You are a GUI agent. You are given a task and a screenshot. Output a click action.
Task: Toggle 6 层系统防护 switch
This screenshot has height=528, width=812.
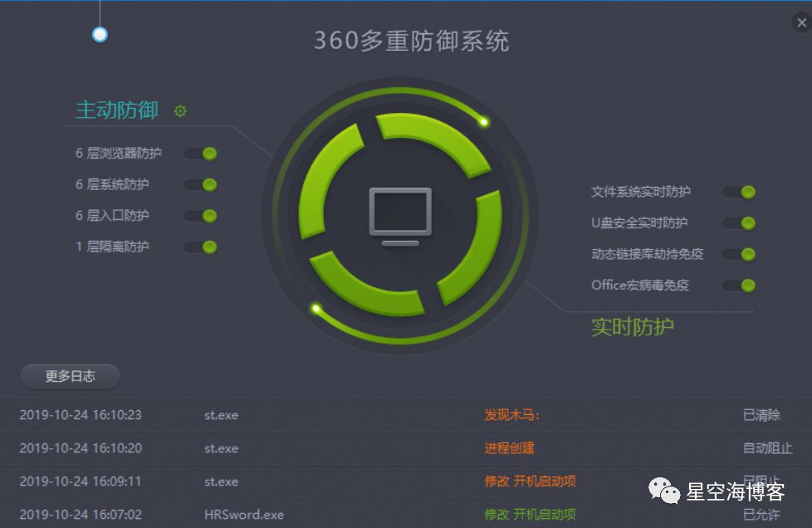(x=201, y=185)
